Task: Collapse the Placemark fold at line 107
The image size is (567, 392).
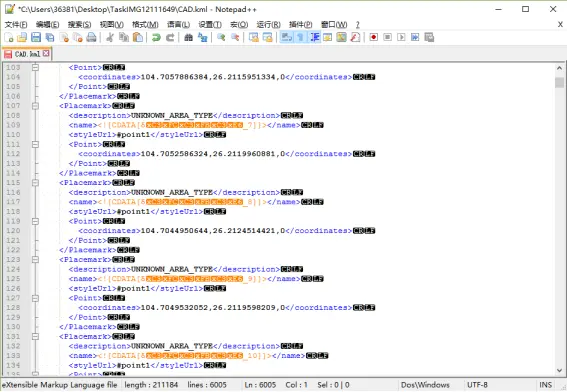Action: [x=35, y=106]
